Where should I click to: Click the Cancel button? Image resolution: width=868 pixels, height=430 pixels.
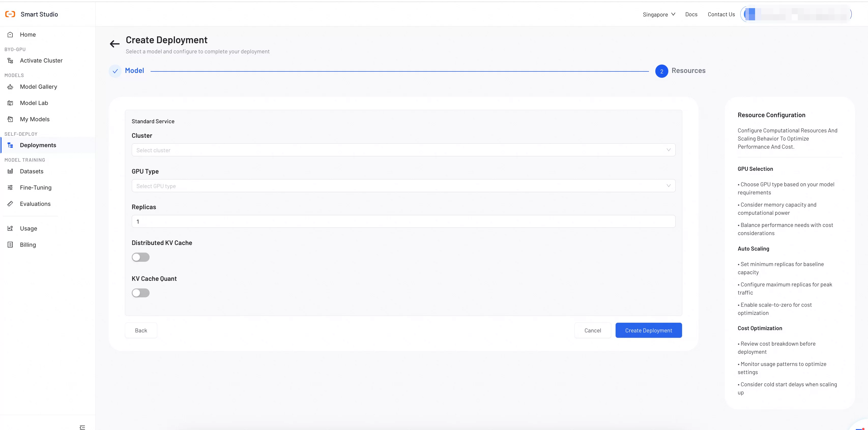[592, 330]
